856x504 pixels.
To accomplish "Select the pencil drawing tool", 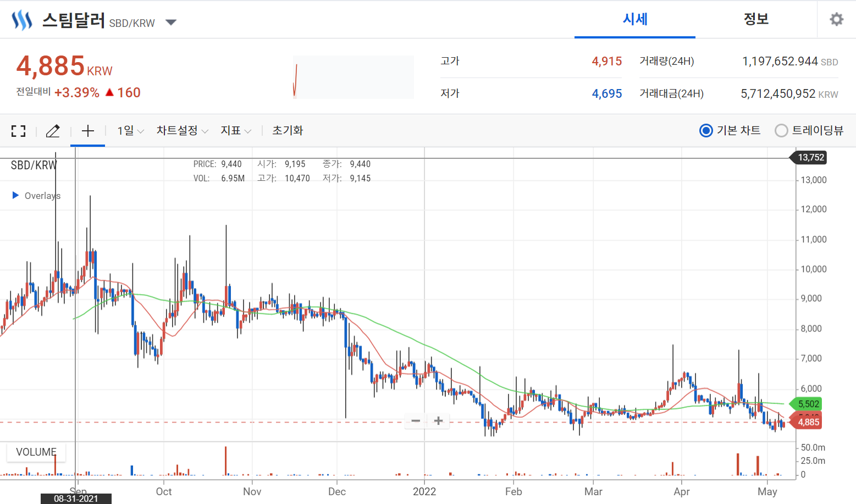I will coord(53,131).
